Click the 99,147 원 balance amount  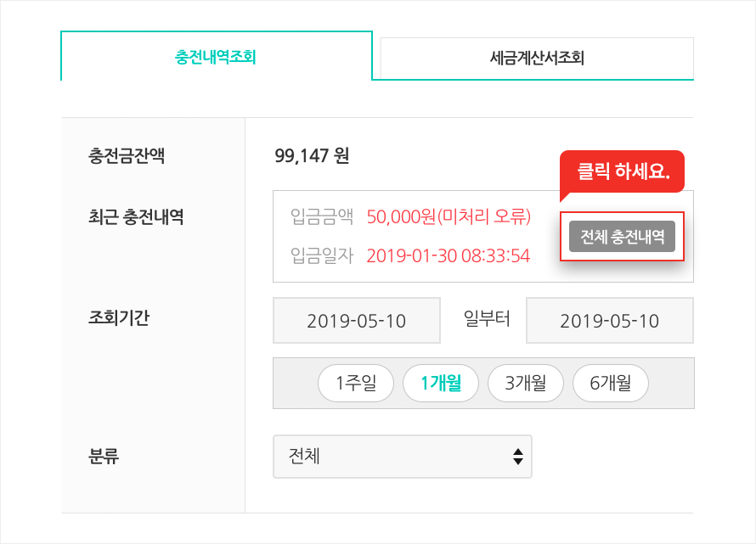click(312, 155)
